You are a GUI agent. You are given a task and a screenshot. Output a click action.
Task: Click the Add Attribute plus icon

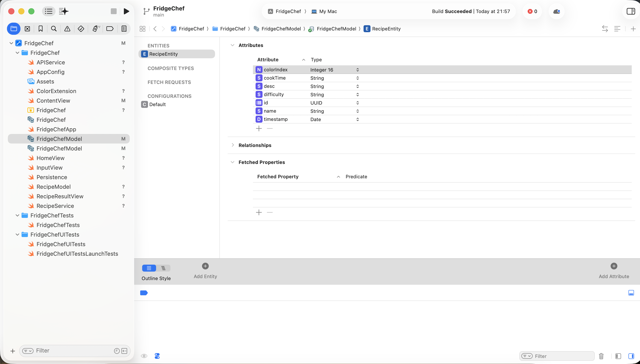coord(613,266)
